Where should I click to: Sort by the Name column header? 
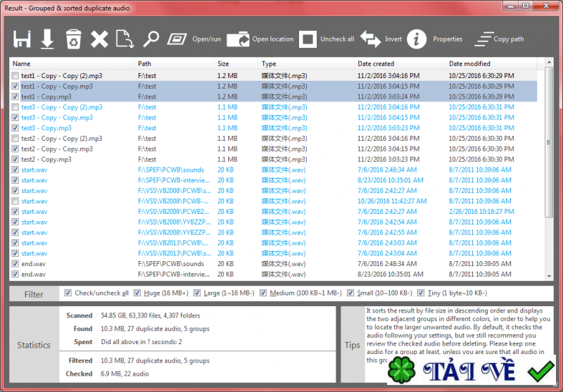(x=72, y=63)
